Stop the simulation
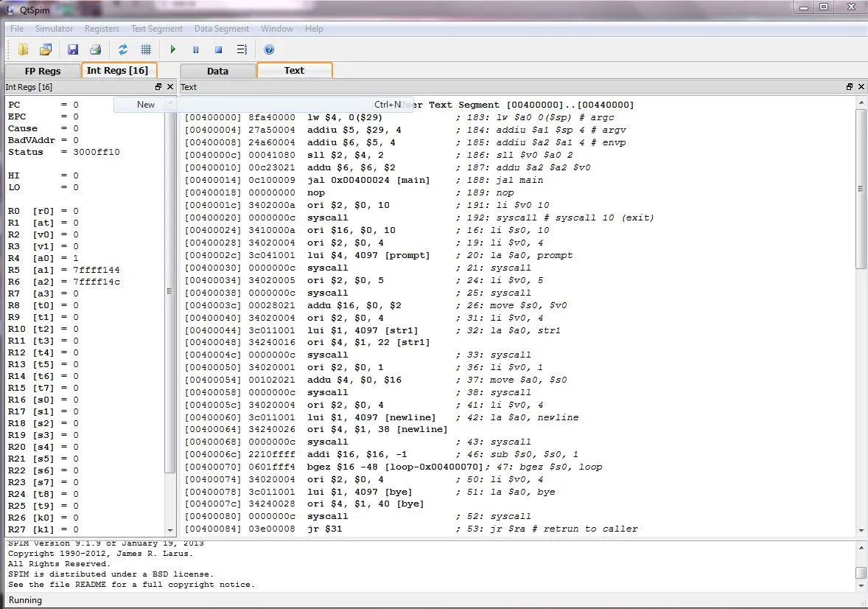This screenshot has height=609, width=868. (x=218, y=49)
